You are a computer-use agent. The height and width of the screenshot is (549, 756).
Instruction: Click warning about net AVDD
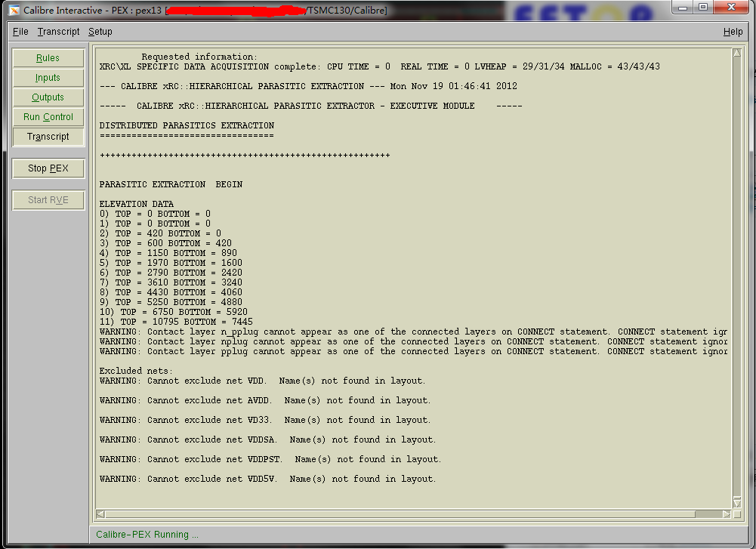click(265, 400)
